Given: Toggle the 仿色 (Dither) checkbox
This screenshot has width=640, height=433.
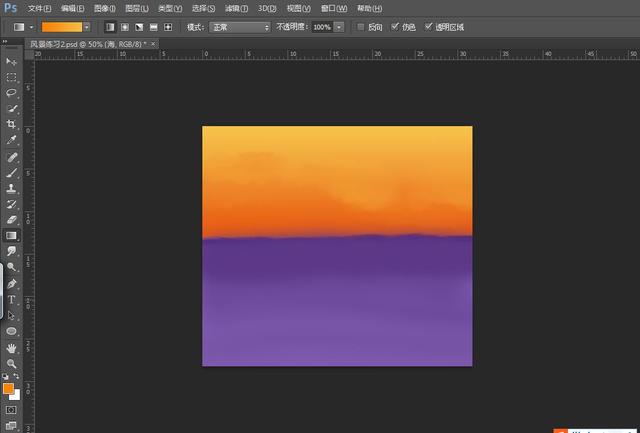Looking at the screenshot, I should [x=396, y=26].
